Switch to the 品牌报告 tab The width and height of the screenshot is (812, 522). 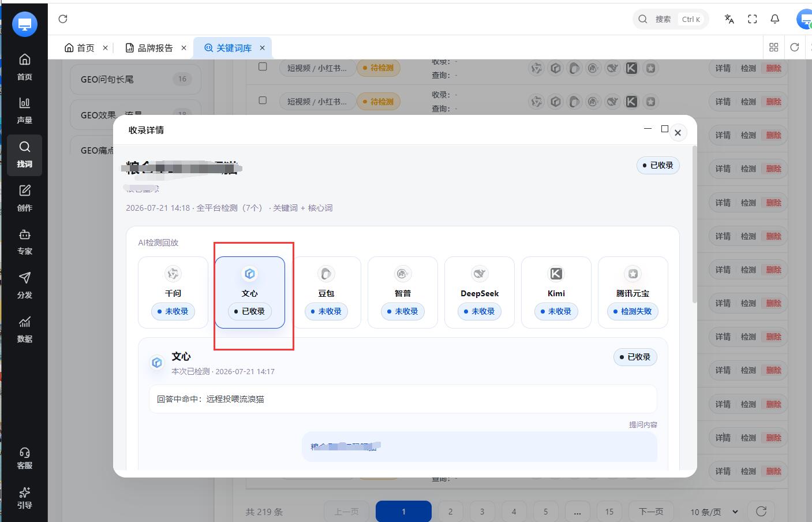tap(155, 48)
